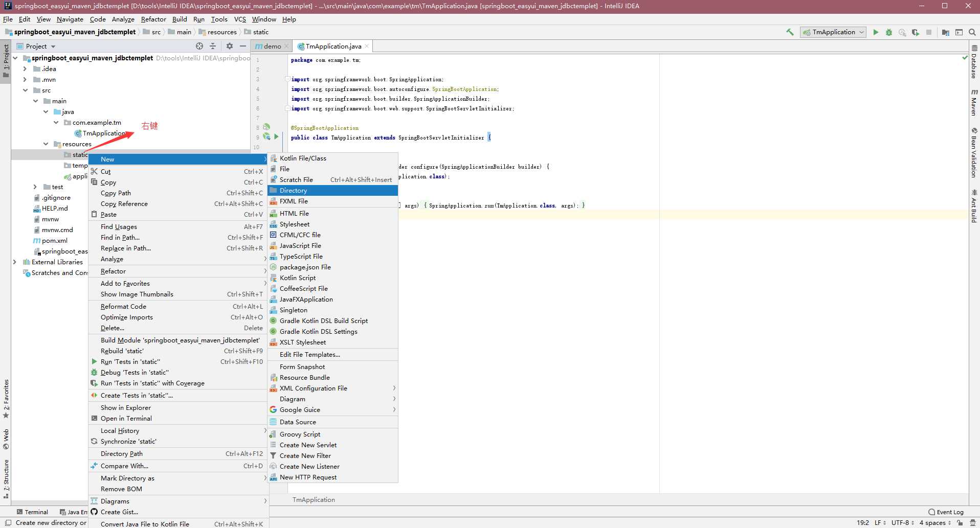Click the Spring bean gutter icon at line 8
Screen dimensions: 980x528
[266, 127]
